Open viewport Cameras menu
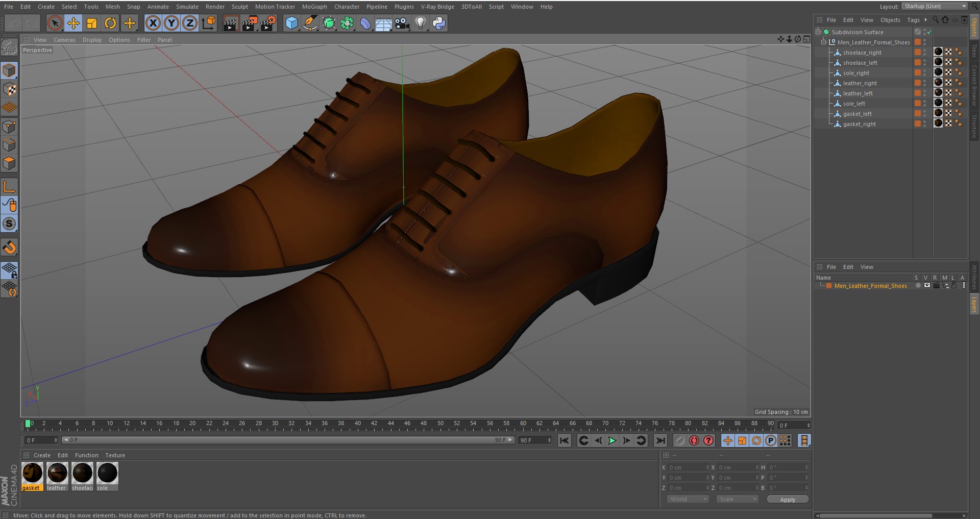 point(64,40)
